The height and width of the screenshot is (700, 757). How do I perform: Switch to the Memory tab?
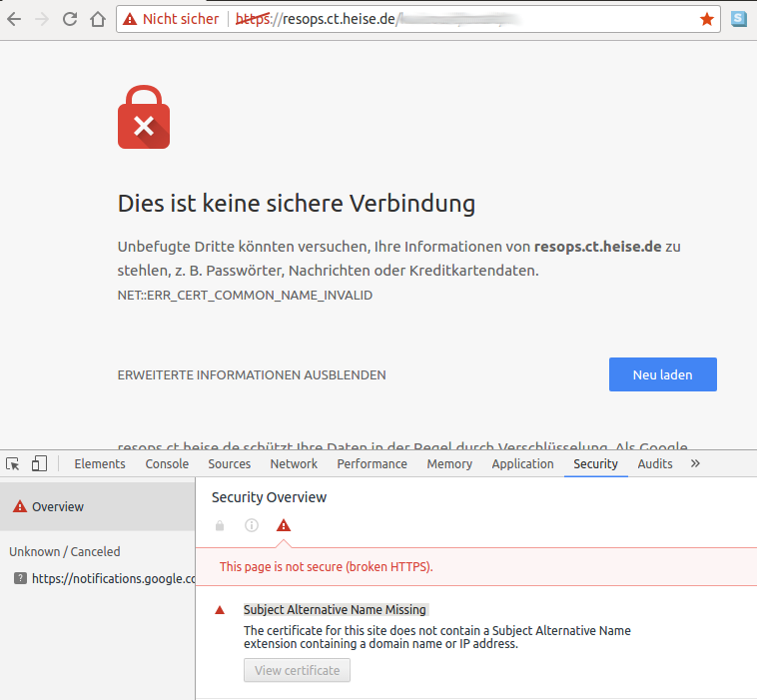coord(449,464)
